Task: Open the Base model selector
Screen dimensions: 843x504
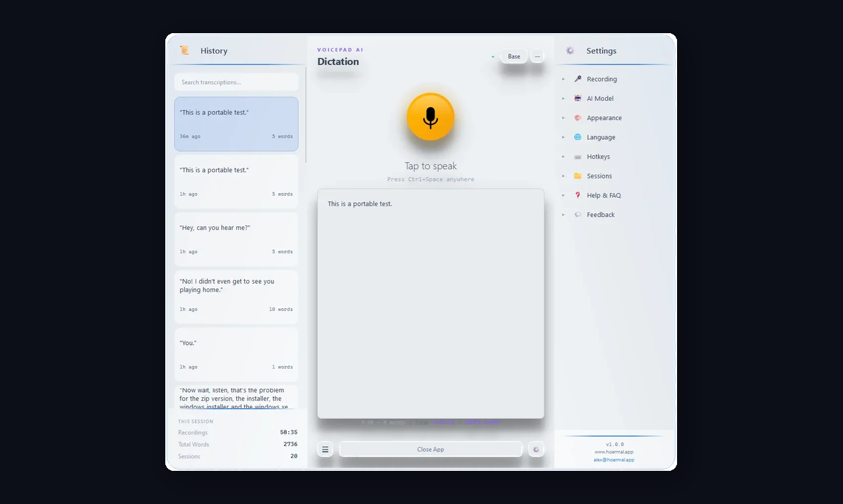Action: click(513, 56)
